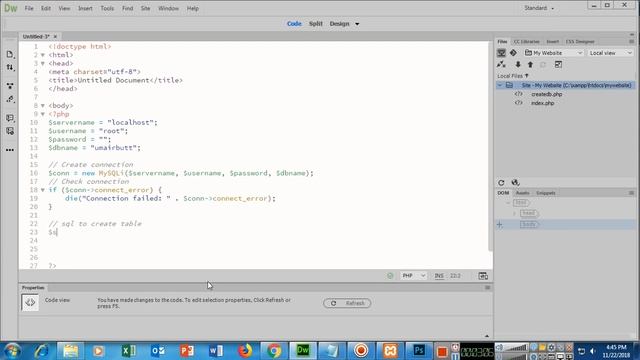
Task: Click the Remove Comment icon
Action: click(x=10, y=131)
